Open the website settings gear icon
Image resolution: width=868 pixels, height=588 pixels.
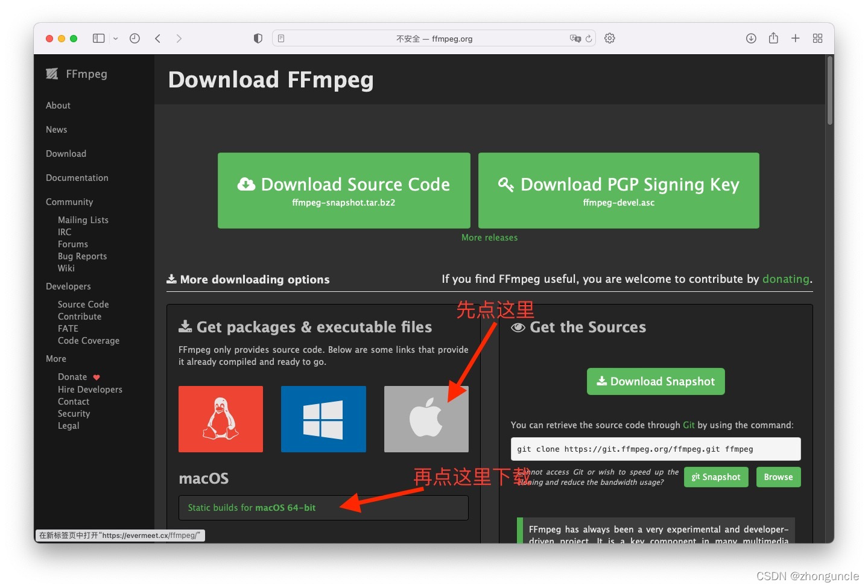(x=610, y=39)
